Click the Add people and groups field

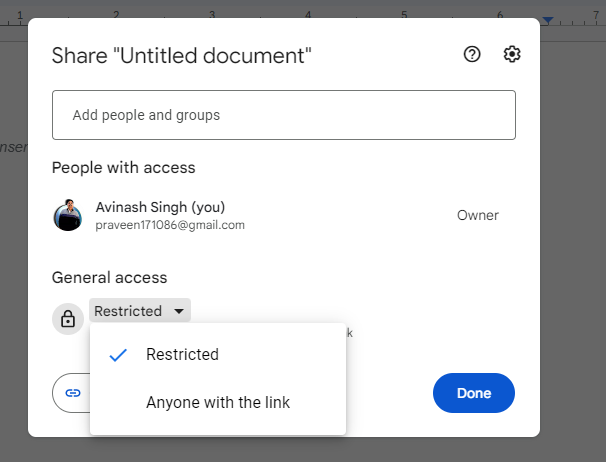[284, 115]
